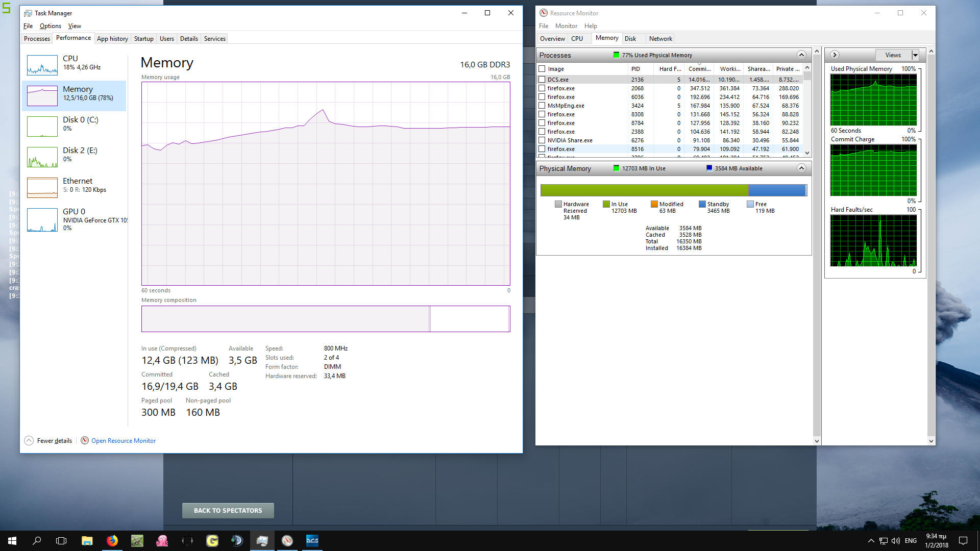This screenshot has width=980, height=551.
Task: Open taskbar Search magnifier
Action: [37, 541]
